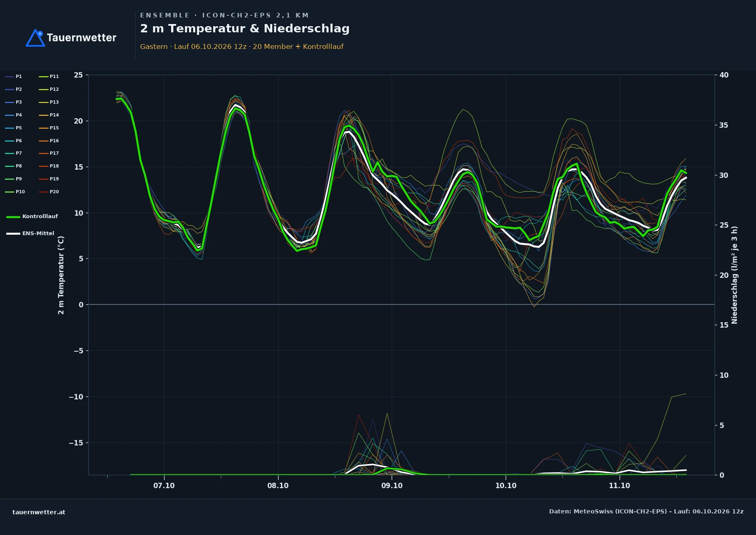The height and width of the screenshot is (535, 756).
Task: Click the Tauernwetter mountain logo icon
Action: pos(35,38)
